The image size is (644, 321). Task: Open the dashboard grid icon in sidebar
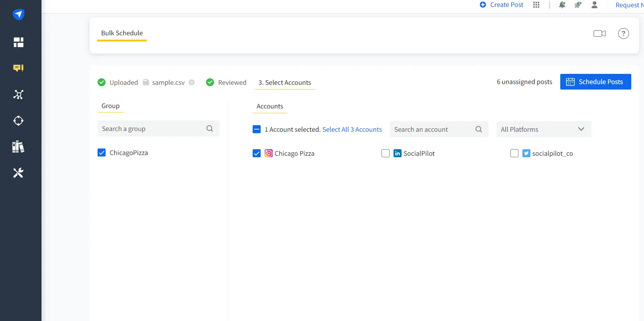(19, 42)
